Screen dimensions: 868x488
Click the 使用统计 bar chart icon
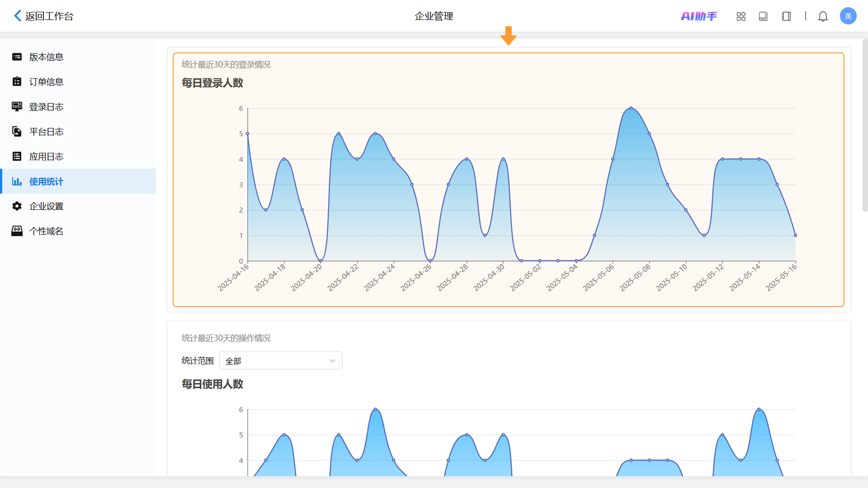[17, 181]
